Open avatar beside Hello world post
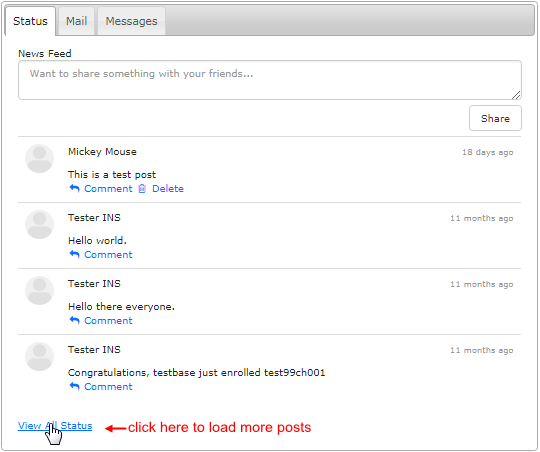 [40, 225]
